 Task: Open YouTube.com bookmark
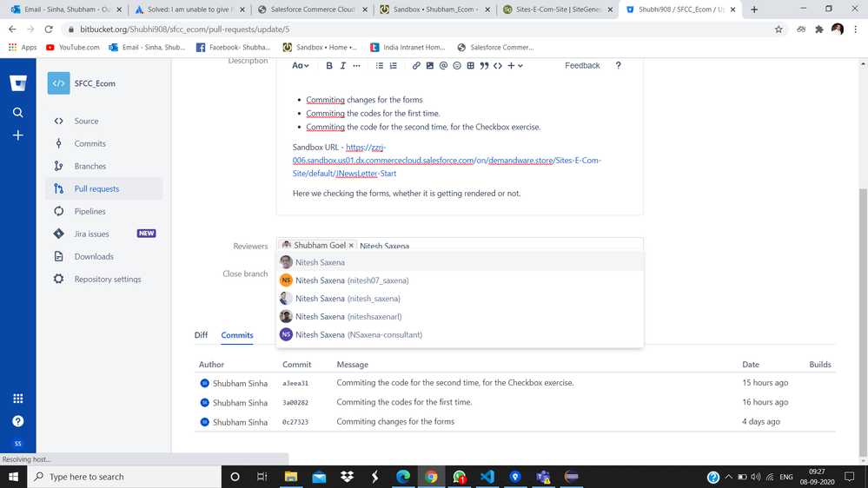pos(72,48)
